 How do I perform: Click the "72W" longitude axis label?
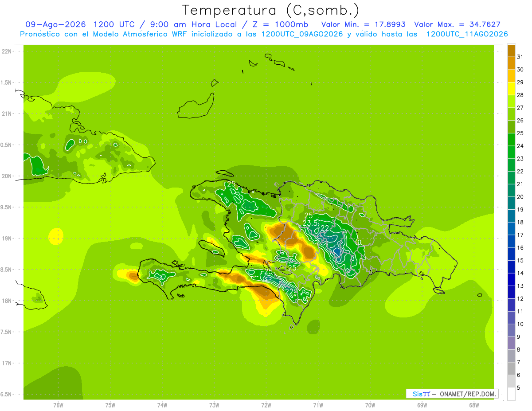[266, 405]
